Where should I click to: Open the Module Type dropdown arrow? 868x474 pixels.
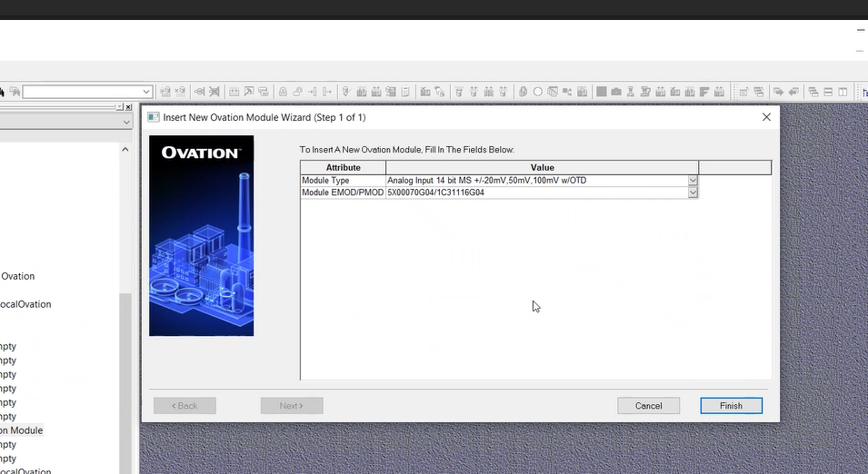693,181
